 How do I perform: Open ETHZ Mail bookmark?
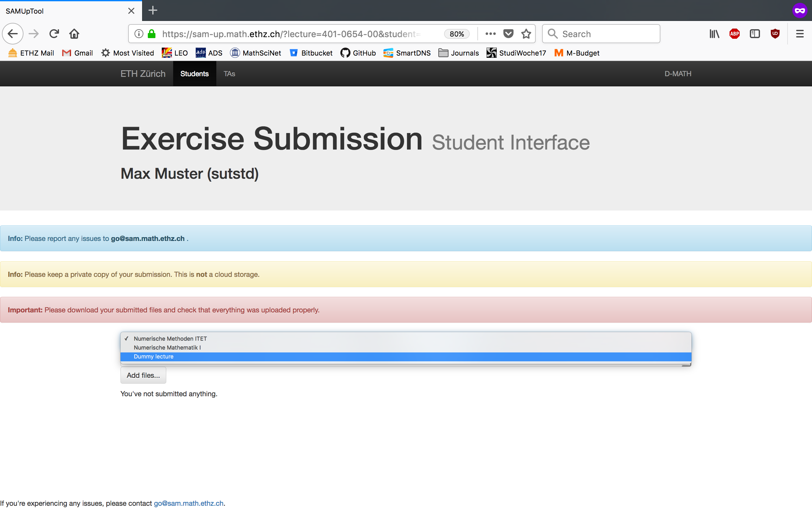point(31,53)
